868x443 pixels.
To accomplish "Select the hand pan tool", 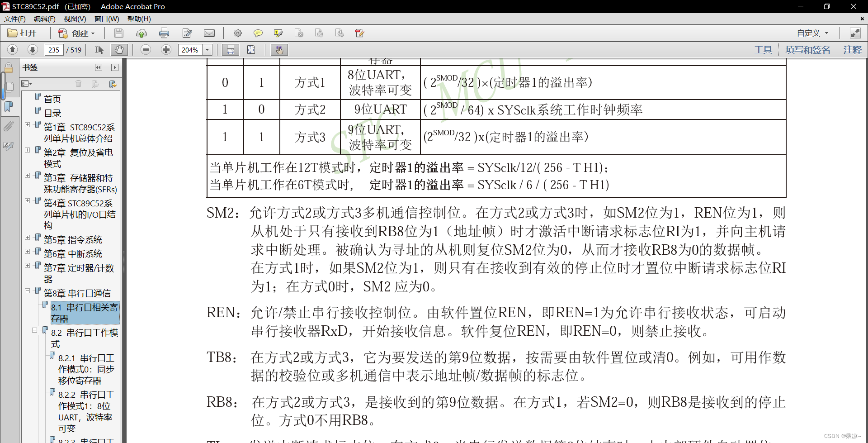I will point(119,50).
